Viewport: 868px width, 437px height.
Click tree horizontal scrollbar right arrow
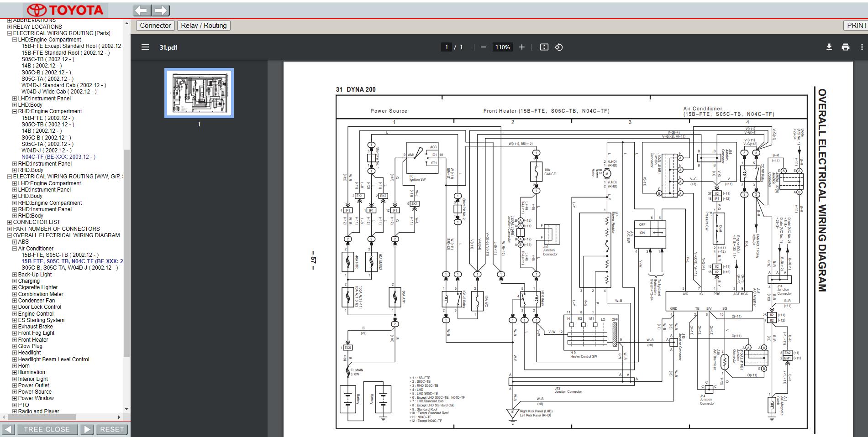click(x=120, y=417)
